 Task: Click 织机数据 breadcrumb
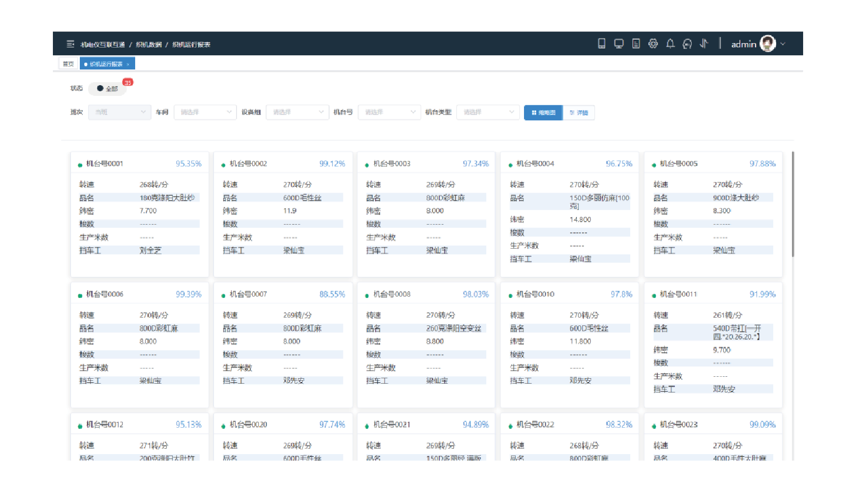(149, 45)
